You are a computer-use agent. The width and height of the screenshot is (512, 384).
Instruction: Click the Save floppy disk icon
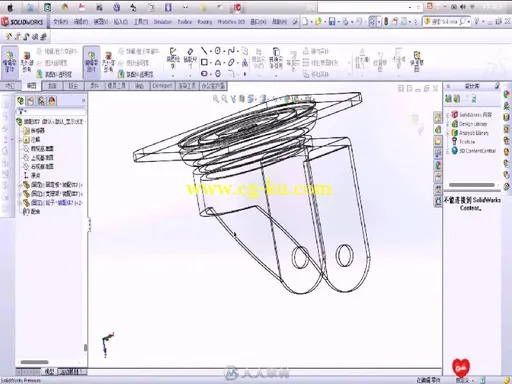click(x=332, y=22)
